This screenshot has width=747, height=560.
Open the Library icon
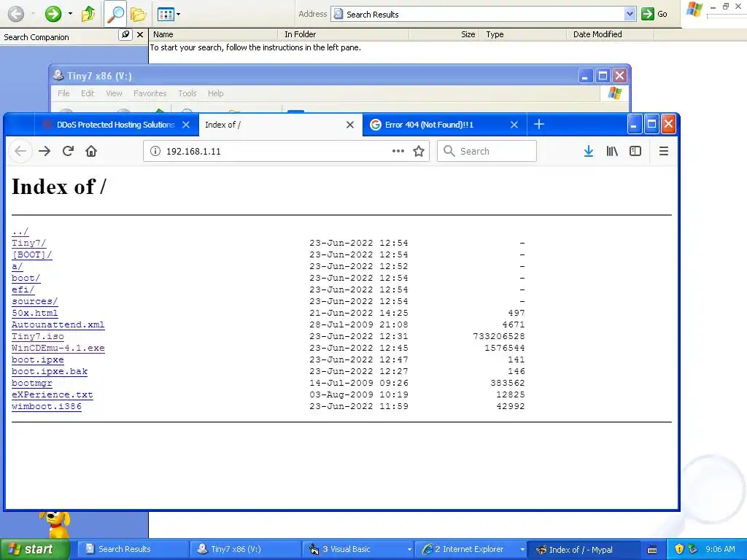tap(612, 151)
